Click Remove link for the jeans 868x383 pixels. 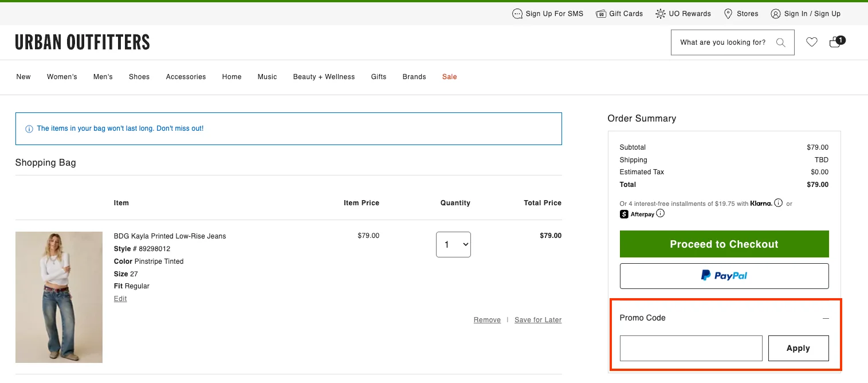(x=487, y=320)
